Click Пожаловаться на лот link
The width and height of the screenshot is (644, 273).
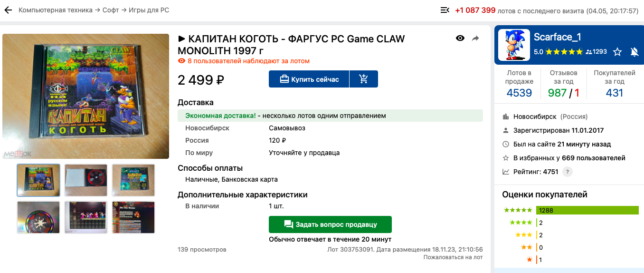point(453,257)
